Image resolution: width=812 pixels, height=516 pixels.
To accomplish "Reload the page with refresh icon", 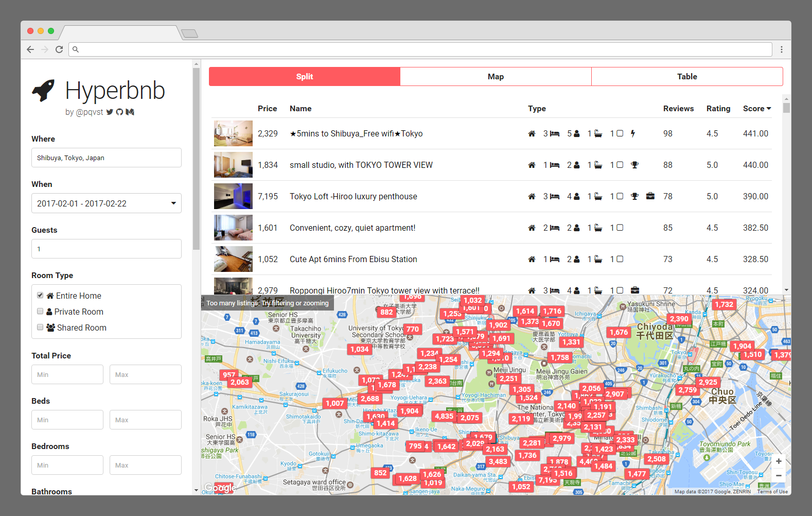I will point(59,49).
